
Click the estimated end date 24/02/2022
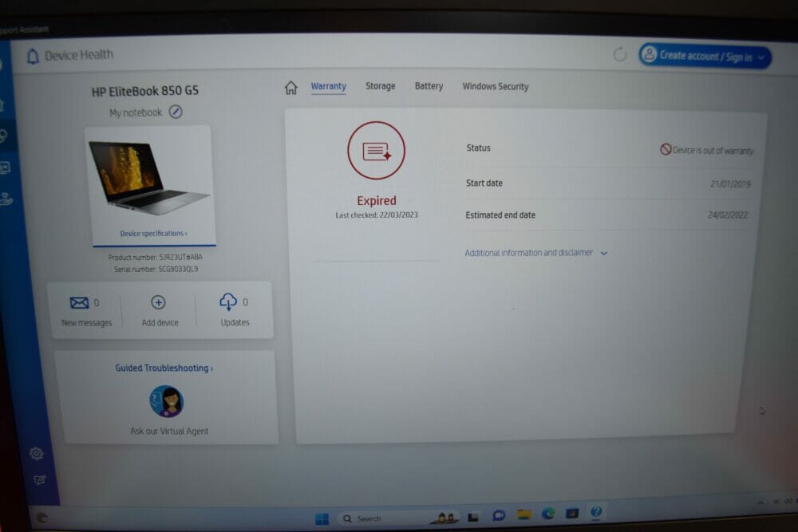point(728,215)
